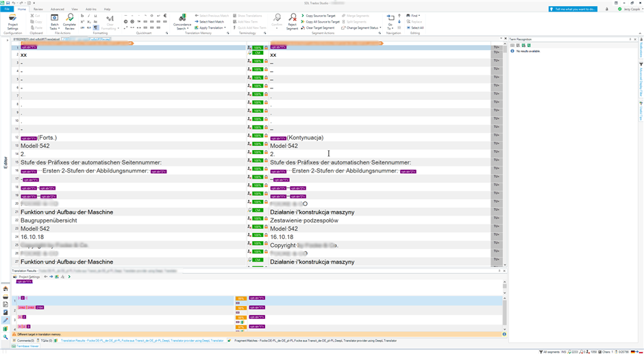Open Projects view in sidebar

coord(5,296)
